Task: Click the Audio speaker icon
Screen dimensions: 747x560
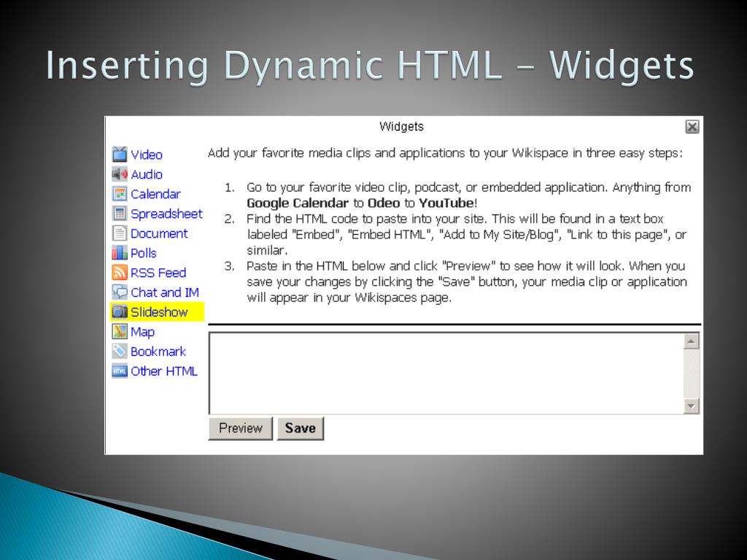Action: click(120, 174)
